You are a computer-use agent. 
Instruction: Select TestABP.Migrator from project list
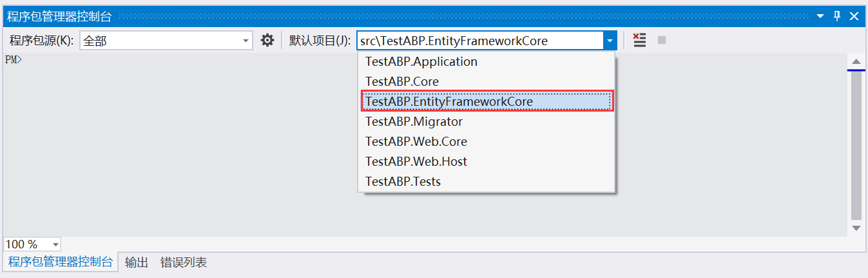pyautogui.click(x=487, y=121)
